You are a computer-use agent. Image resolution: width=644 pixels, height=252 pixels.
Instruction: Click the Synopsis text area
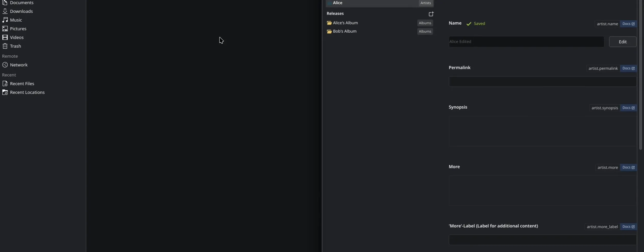tap(541, 131)
